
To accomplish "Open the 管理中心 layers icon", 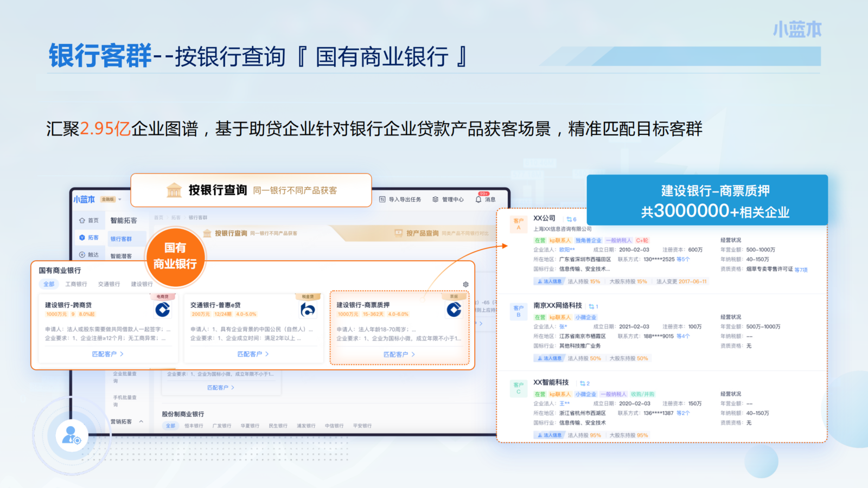I will [x=435, y=199].
